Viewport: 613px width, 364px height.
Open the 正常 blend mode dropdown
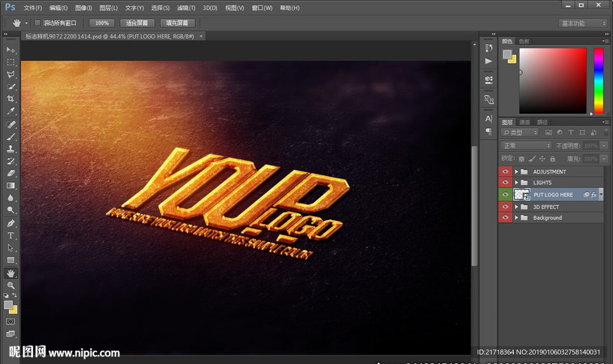(x=526, y=145)
